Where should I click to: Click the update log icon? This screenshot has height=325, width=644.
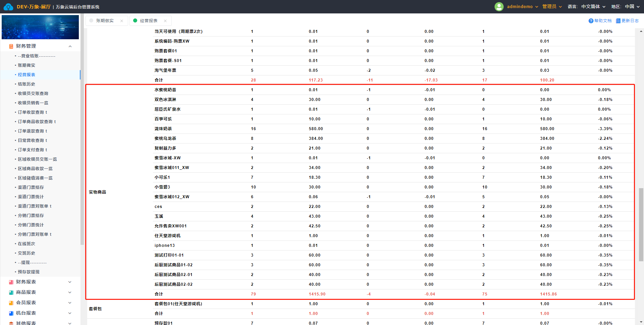618,21
